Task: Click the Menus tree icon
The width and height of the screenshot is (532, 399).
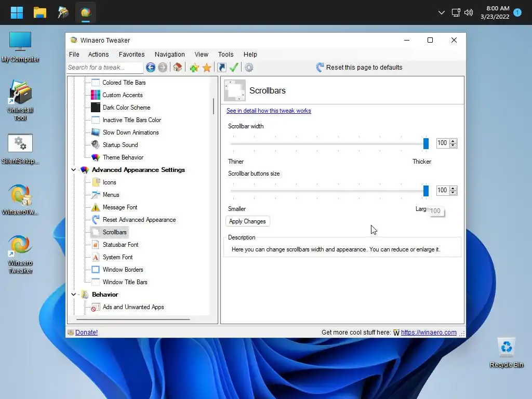Action: (x=96, y=195)
